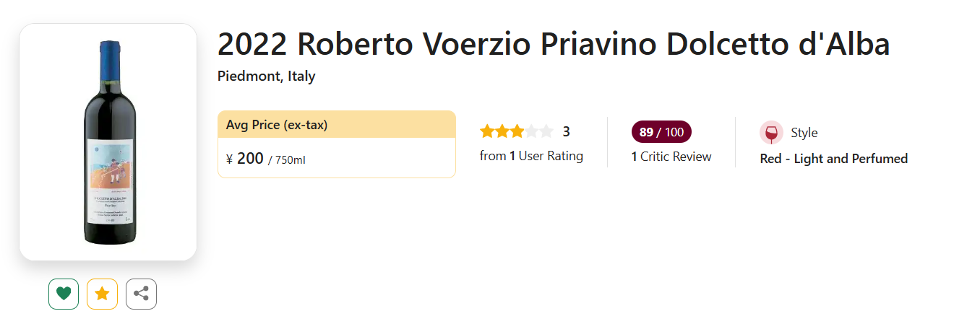Screen dimensions: 980x324
Task: Click the fourth empty rating star
Action: tap(531, 131)
